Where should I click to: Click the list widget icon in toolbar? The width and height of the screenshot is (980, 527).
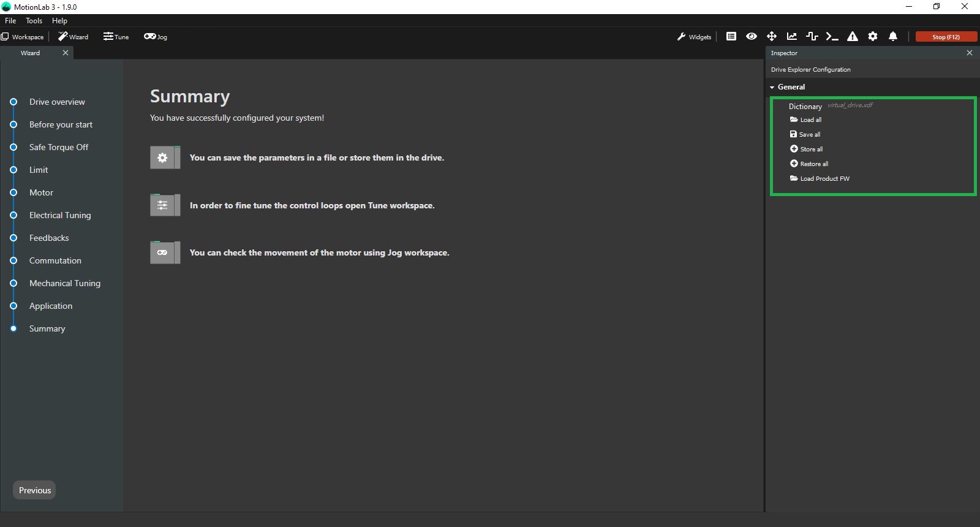pyautogui.click(x=731, y=37)
